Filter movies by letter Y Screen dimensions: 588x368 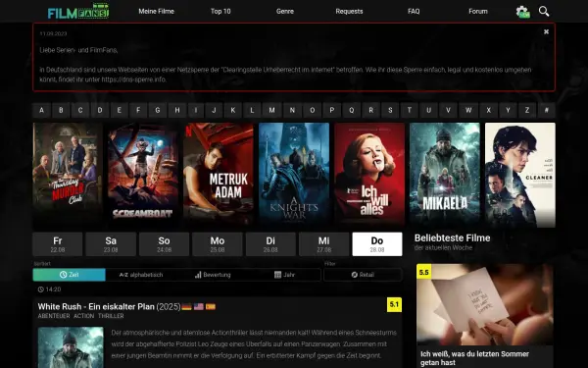[x=508, y=110]
